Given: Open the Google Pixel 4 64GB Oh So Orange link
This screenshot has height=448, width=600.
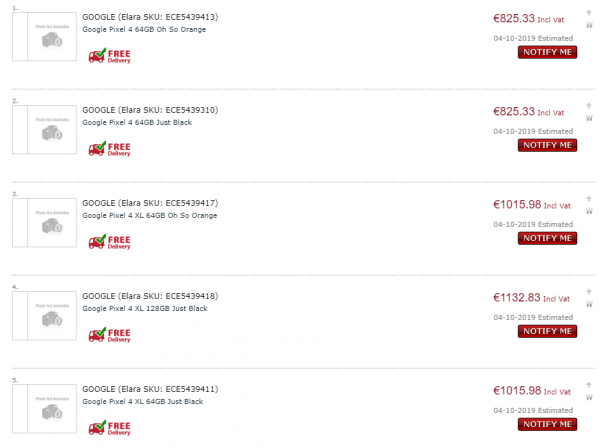Looking at the screenshot, I should tap(144, 29).
